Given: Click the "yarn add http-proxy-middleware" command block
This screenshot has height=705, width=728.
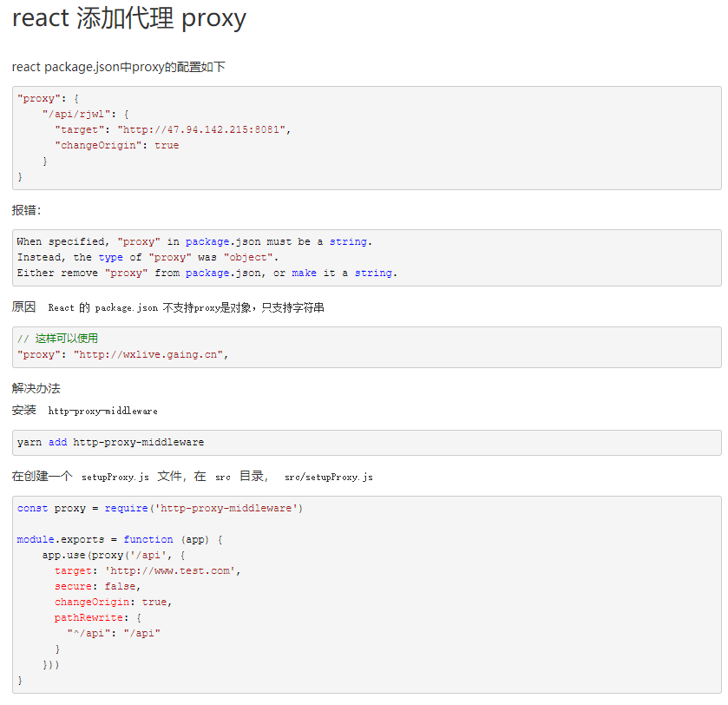Looking at the screenshot, I should tap(367, 443).
